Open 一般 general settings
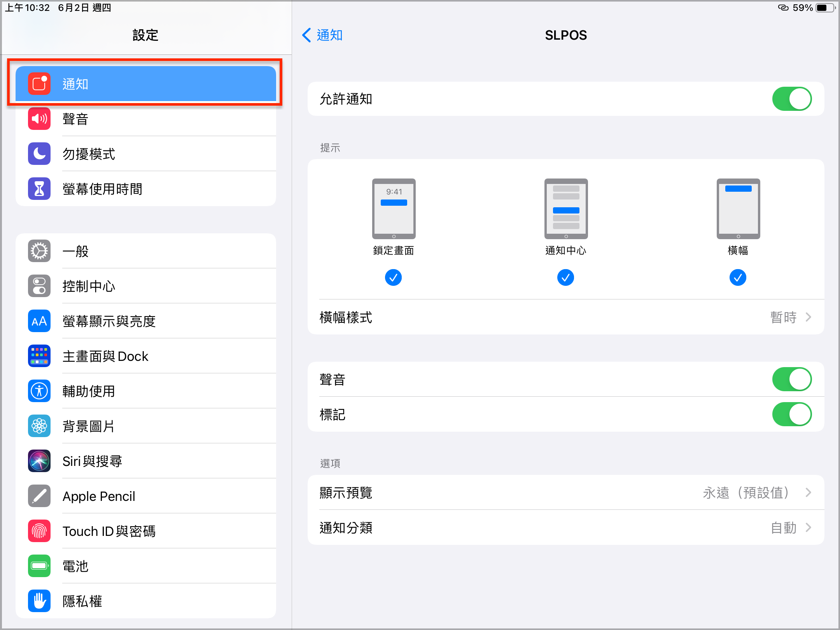The height and width of the screenshot is (630, 840). pos(146,251)
